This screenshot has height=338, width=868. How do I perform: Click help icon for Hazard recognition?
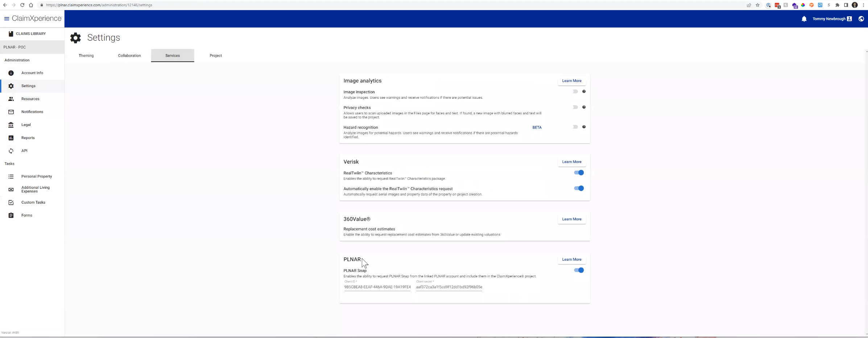pyautogui.click(x=584, y=127)
